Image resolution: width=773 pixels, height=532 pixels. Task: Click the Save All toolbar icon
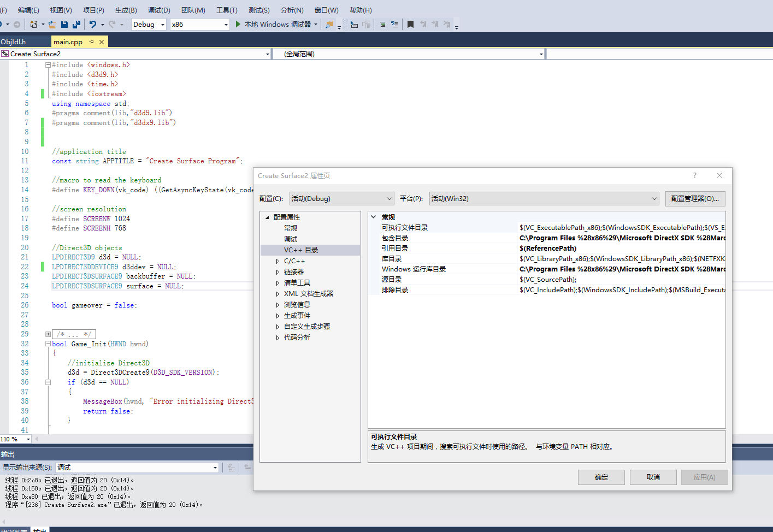[x=76, y=24]
